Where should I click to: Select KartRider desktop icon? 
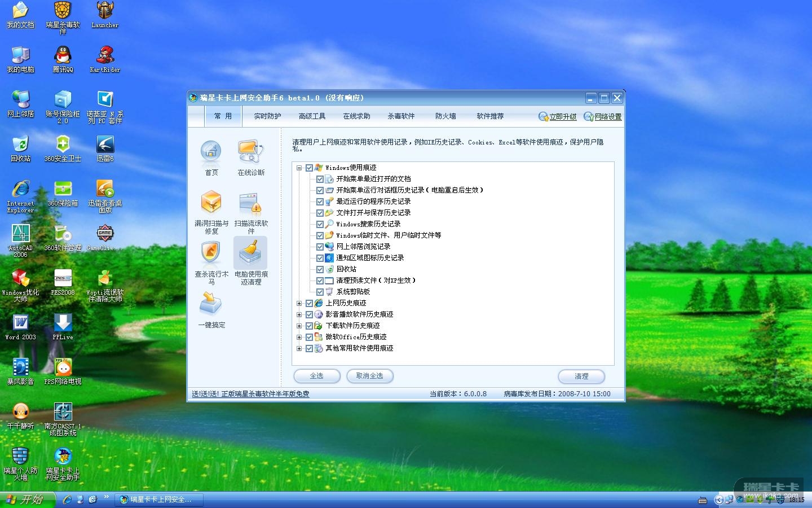tap(105, 59)
